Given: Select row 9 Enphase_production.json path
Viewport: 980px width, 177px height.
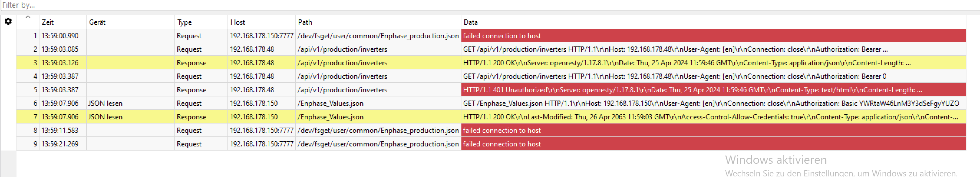Looking at the screenshot, I should 378,144.
